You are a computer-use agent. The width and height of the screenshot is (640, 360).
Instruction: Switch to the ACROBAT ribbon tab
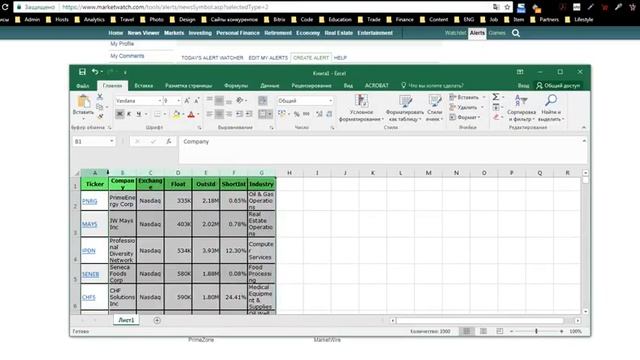point(376,86)
